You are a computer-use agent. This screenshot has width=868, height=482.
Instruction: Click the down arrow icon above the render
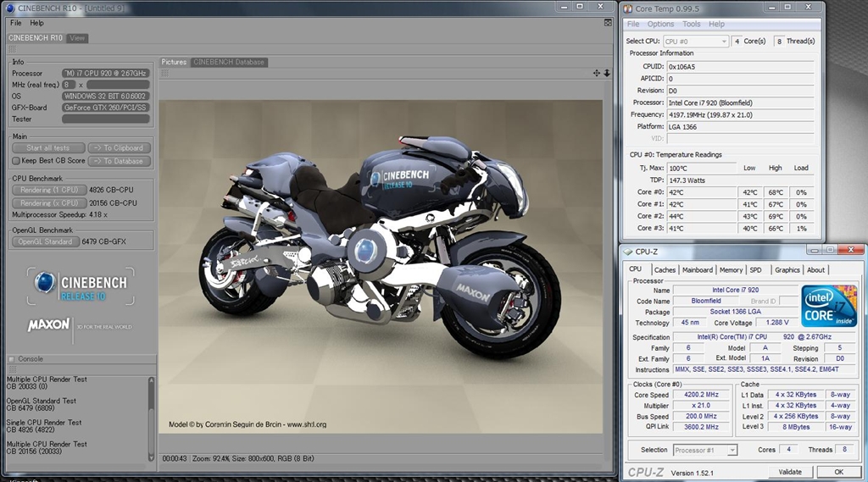607,73
